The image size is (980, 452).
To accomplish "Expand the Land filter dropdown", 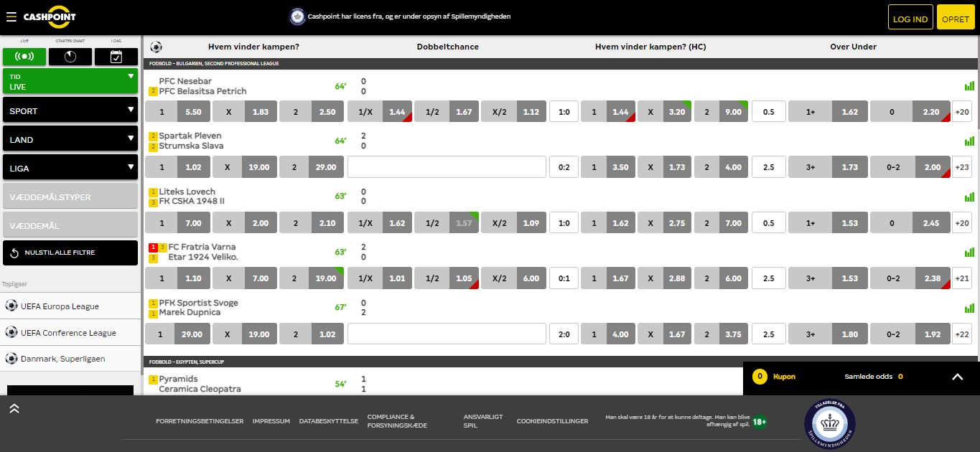I will (70, 139).
